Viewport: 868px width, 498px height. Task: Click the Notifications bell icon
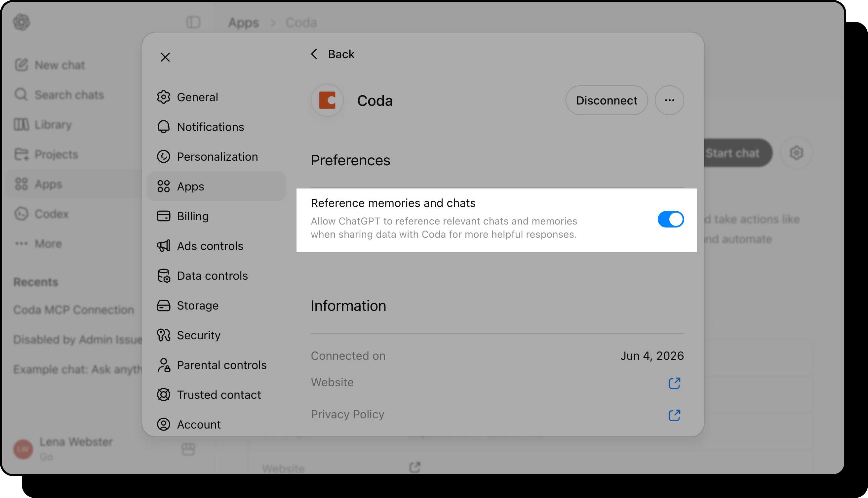tap(163, 127)
